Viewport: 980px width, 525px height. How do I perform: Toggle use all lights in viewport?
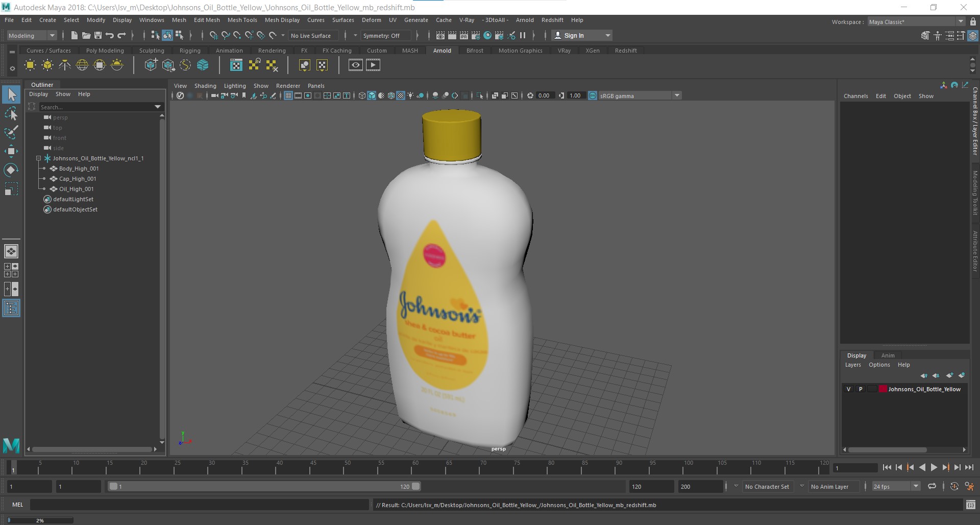410,96
